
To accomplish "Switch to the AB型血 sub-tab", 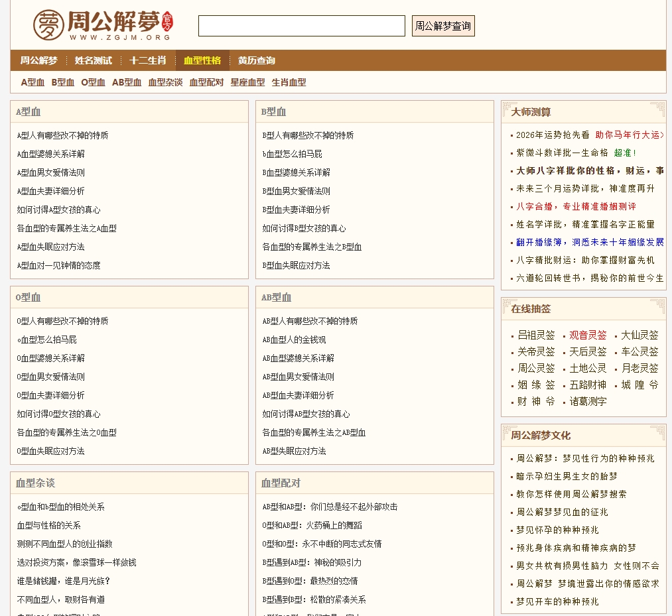I will point(126,83).
